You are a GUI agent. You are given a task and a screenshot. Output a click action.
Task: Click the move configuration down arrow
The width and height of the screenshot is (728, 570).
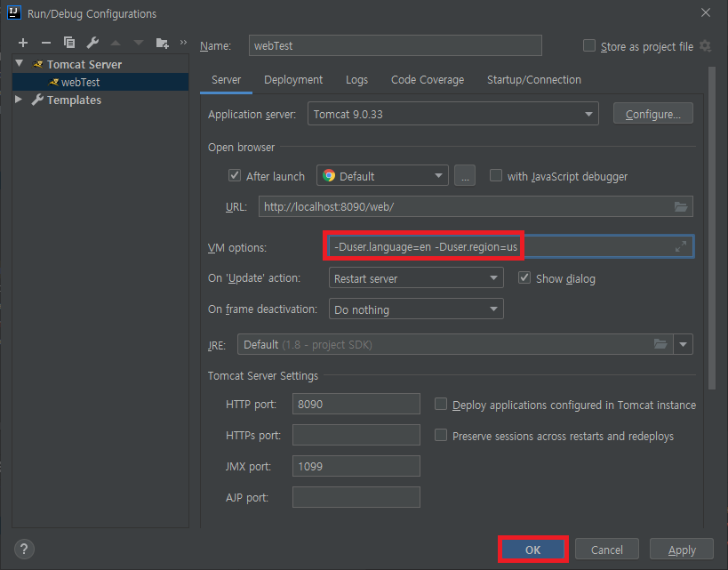point(139,44)
